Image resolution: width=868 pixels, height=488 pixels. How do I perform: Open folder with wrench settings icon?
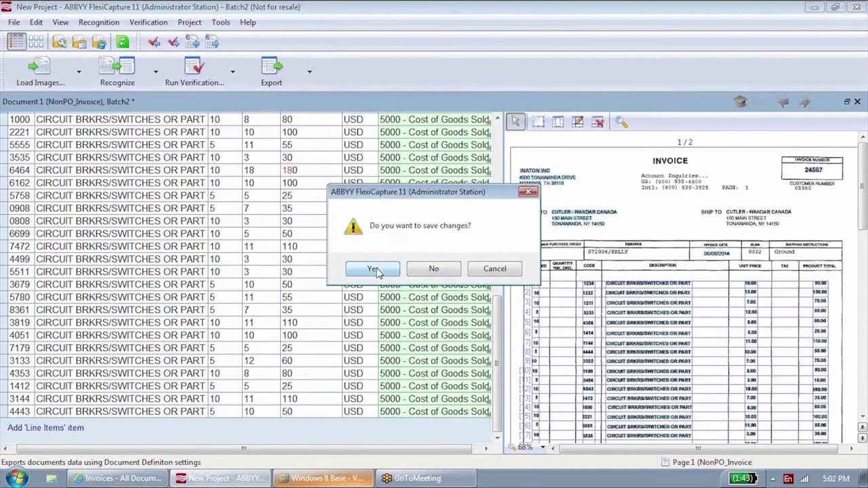click(60, 42)
